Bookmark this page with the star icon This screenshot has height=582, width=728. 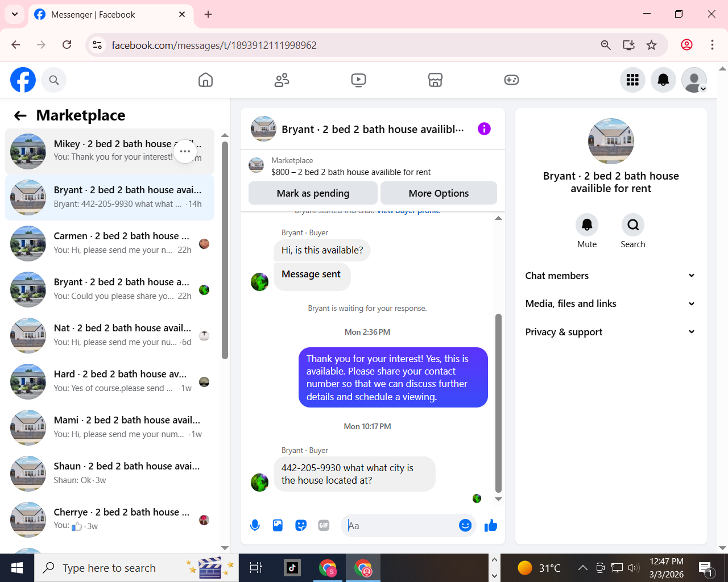click(x=652, y=45)
